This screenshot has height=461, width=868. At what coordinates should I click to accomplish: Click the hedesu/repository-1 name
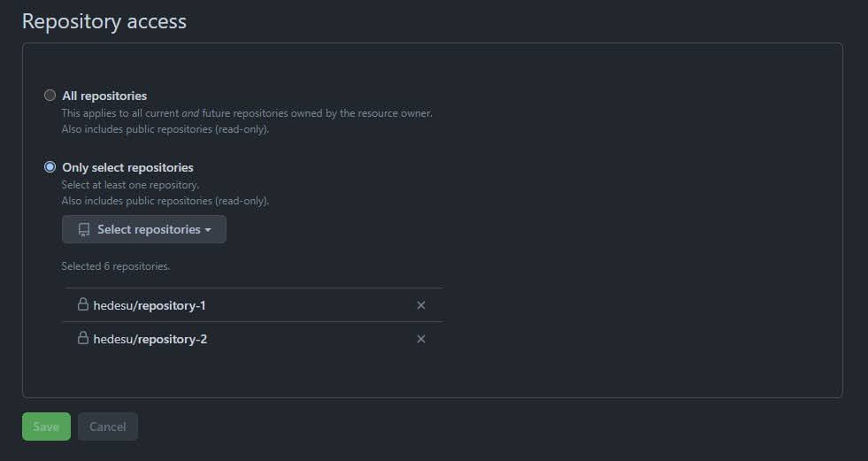150,305
